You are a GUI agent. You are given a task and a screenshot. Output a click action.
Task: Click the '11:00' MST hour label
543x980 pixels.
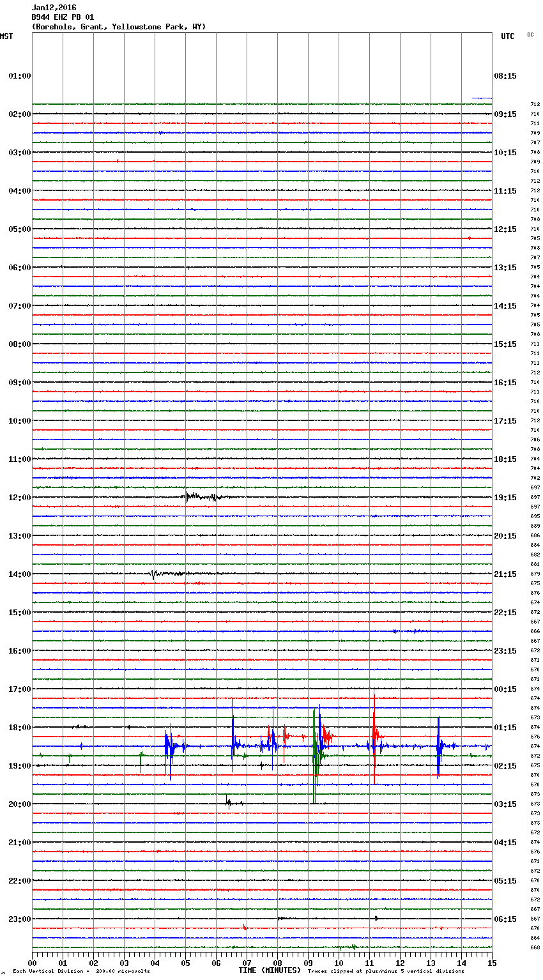click(20, 459)
